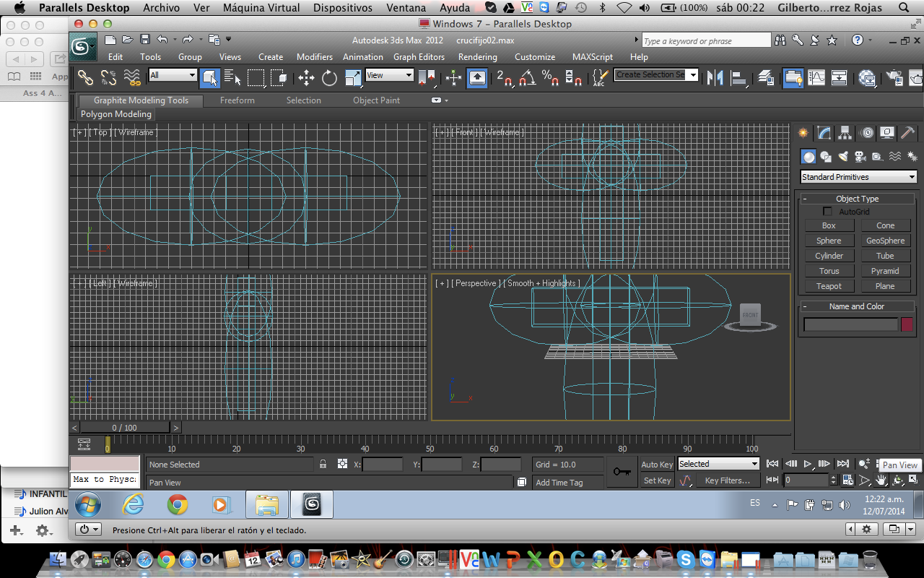Open the Modifiers menu
Viewport: 924px width, 578px height.
click(x=315, y=57)
